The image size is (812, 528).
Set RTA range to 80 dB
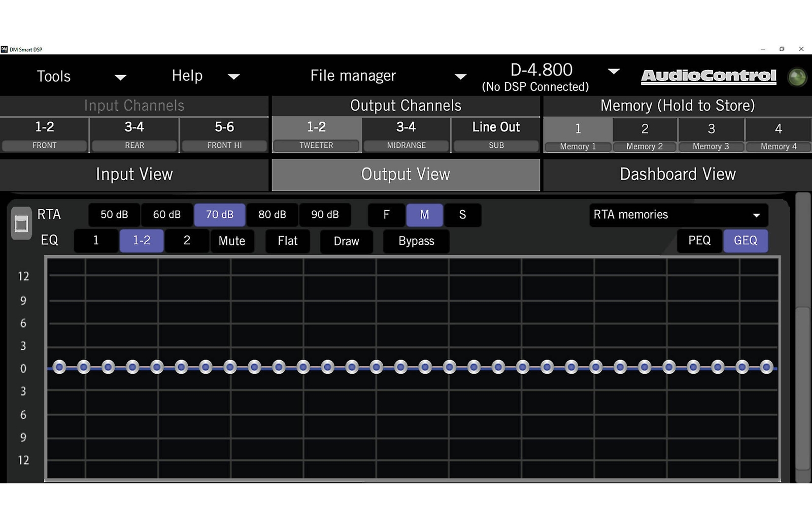pos(272,215)
